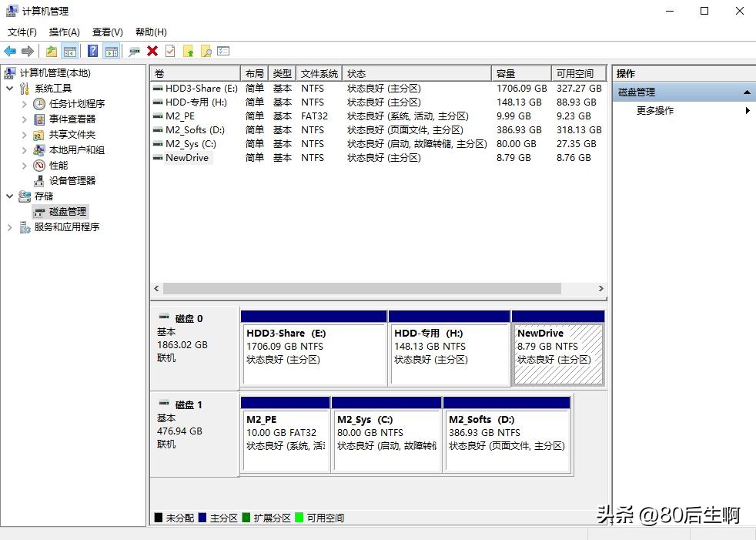
Task: Click the red X delete icon on the toolbar
Action: coord(153,51)
